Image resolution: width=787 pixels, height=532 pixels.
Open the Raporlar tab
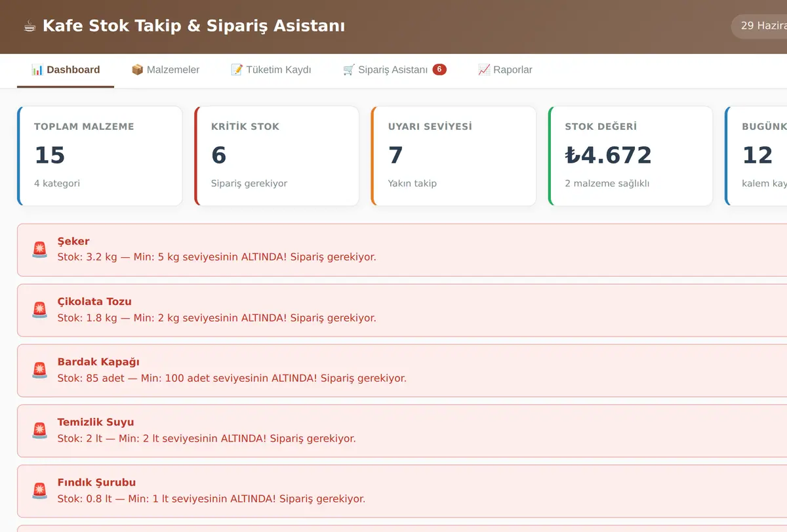(x=505, y=70)
